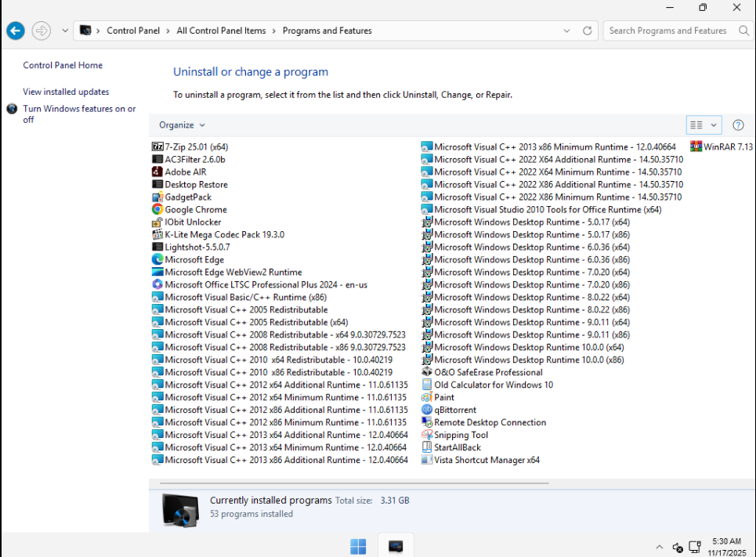This screenshot has height=557, width=756.
Task: Click the K-Lite Mega Codec Pack icon
Action: coord(157,234)
